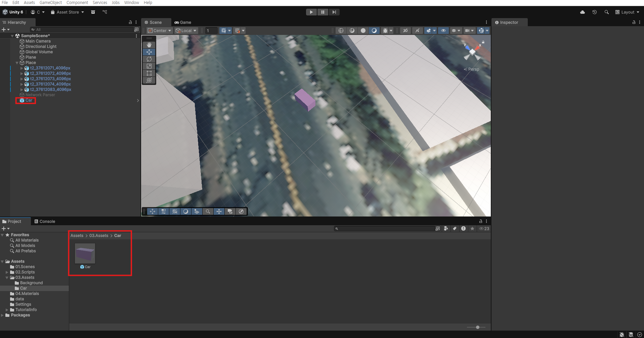This screenshot has height=338, width=644.
Task: Open the global Search magnifier
Action: click(606, 12)
